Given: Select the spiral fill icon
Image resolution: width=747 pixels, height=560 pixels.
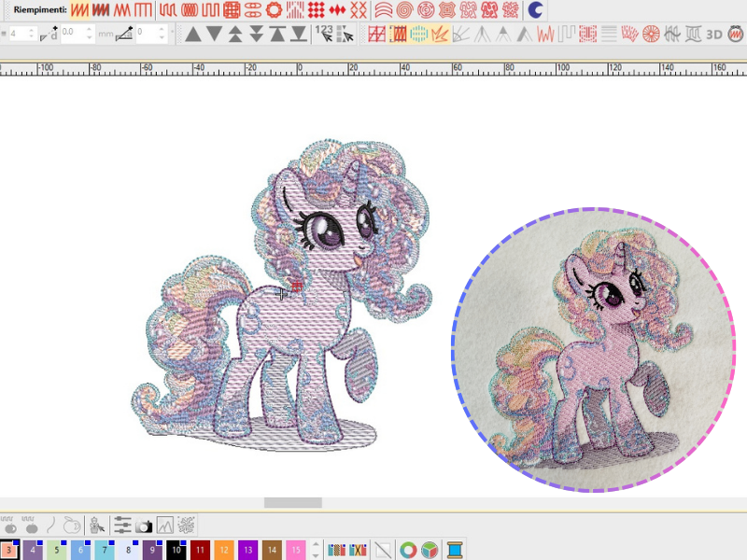Looking at the screenshot, I should [x=404, y=9].
